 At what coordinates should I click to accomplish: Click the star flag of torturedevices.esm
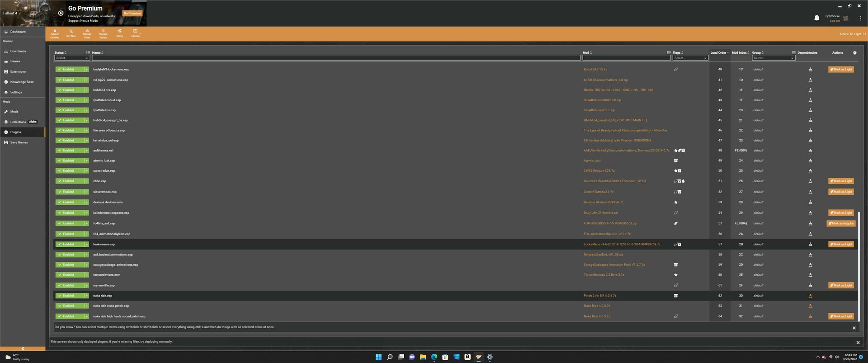[676, 275]
